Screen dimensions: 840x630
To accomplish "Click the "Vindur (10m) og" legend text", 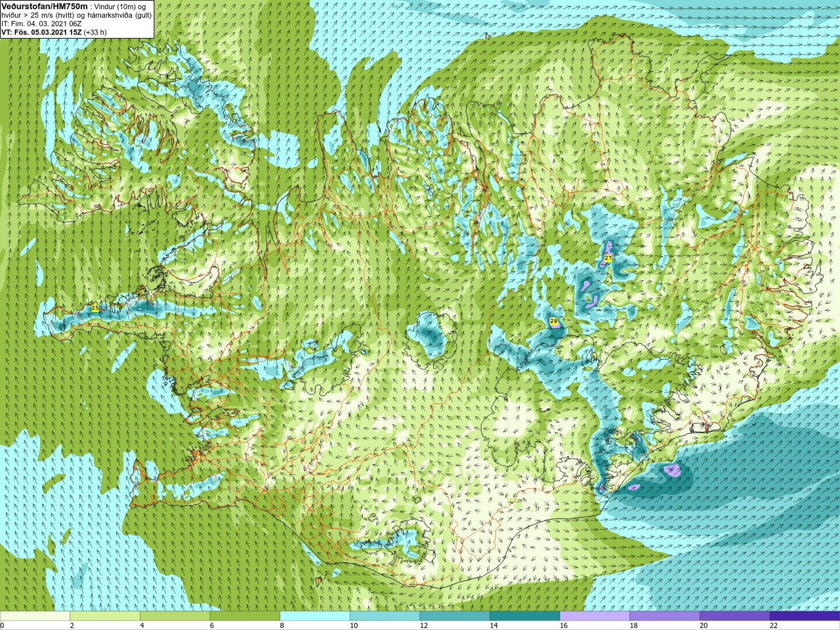I will [121, 7].
